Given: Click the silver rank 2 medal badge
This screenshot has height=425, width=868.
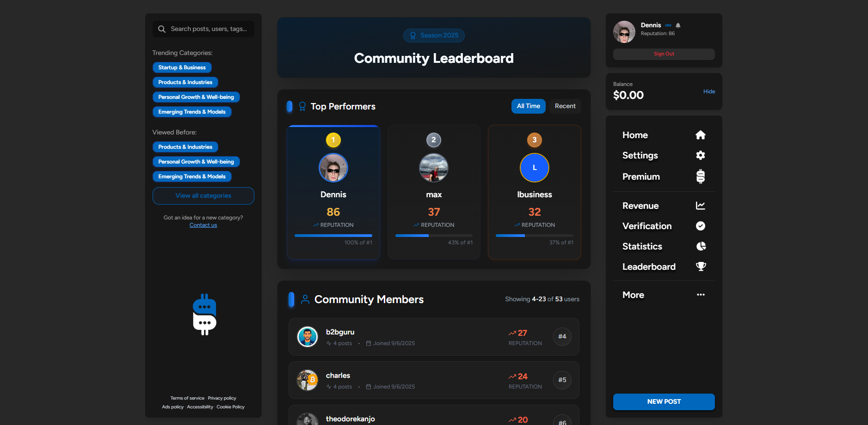Looking at the screenshot, I should 434,140.
